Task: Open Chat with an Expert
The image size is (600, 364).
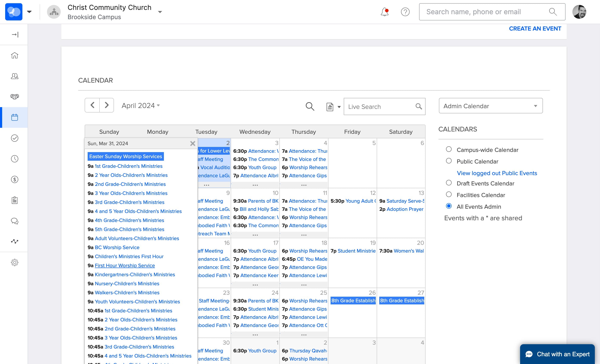Action: [557, 354]
